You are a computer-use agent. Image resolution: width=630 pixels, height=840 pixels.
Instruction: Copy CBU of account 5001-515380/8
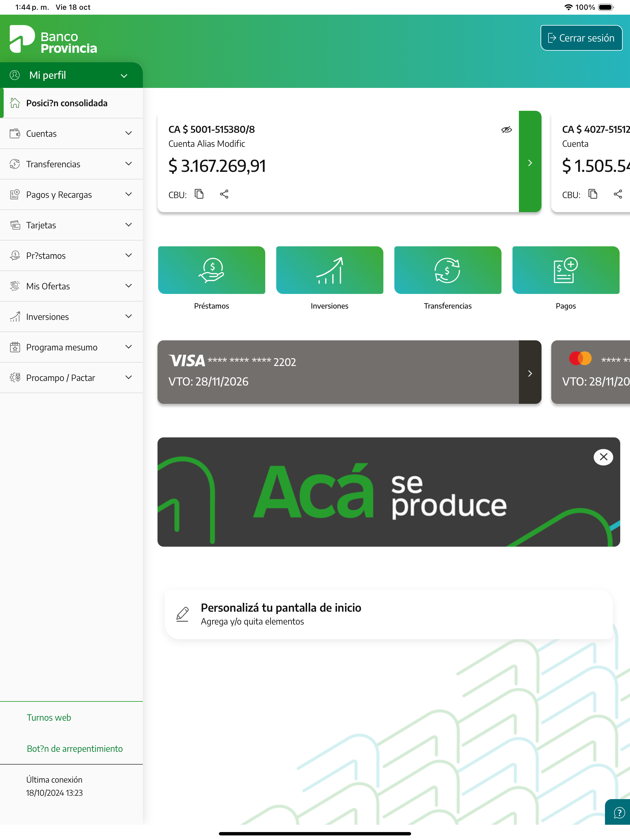point(199,194)
